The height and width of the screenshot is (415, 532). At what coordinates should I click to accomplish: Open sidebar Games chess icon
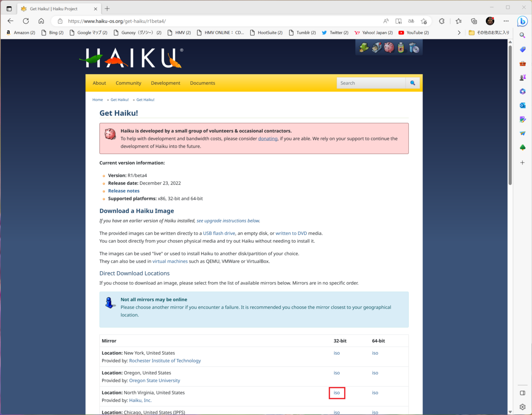click(x=523, y=77)
